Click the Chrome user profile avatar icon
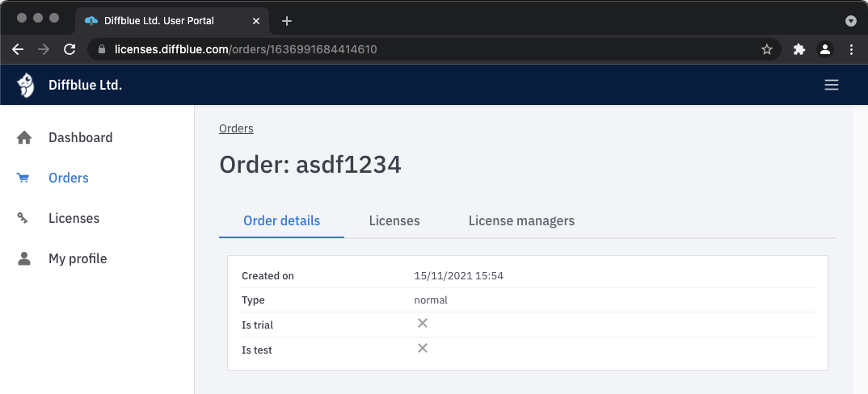The image size is (868, 394). tap(825, 49)
